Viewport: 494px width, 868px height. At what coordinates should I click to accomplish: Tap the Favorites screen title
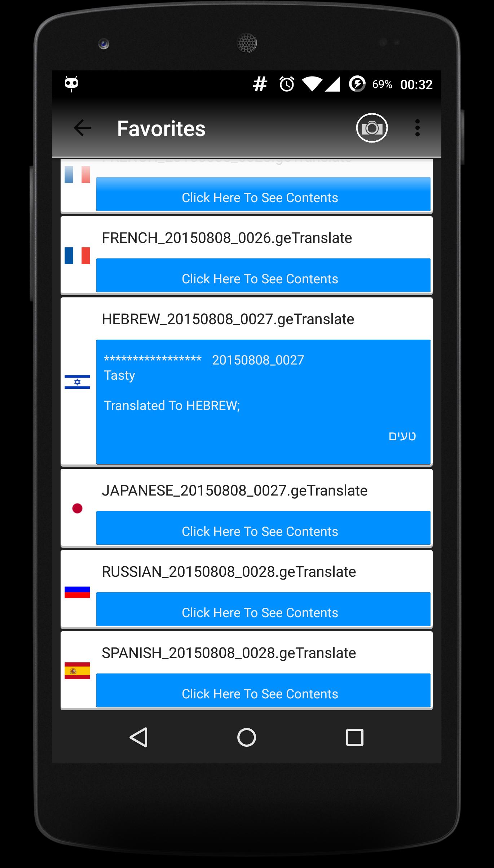click(161, 128)
